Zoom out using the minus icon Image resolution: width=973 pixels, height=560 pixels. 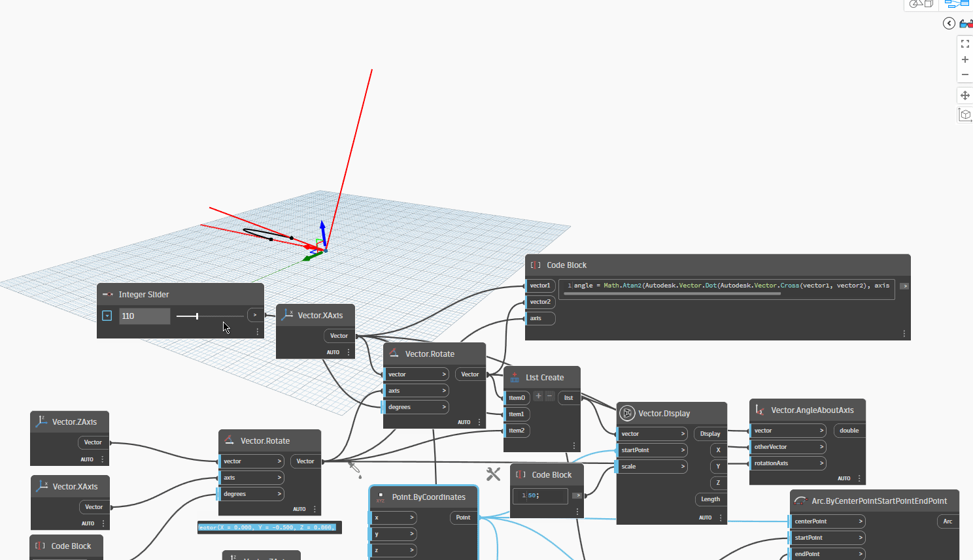[x=964, y=74]
